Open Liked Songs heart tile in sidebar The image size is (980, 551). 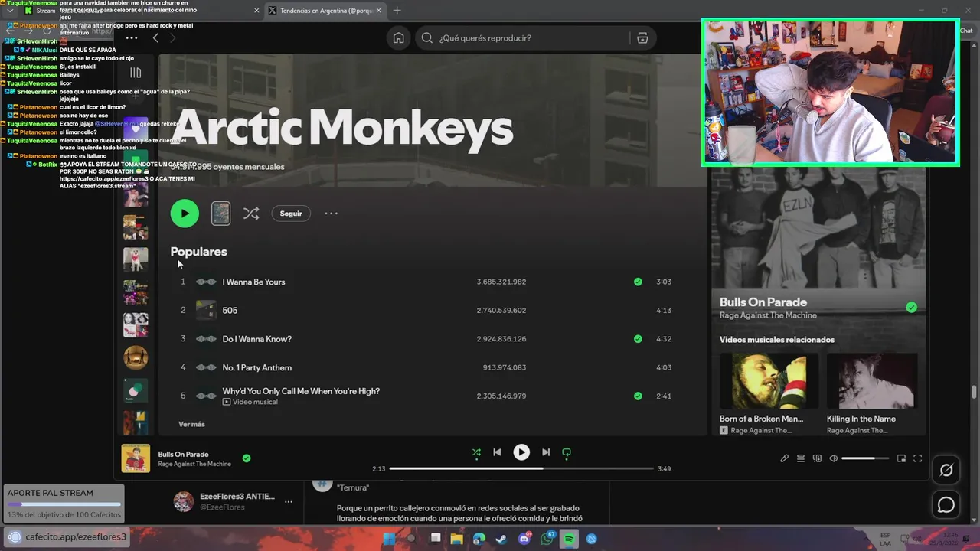[x=136, y=129]
